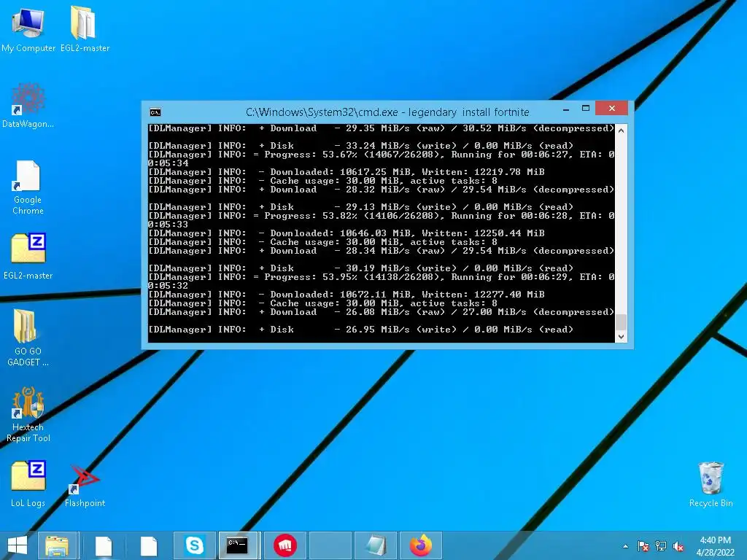Open the network status tray icon
Screen dimensions: 747x560
click(661, 546)
